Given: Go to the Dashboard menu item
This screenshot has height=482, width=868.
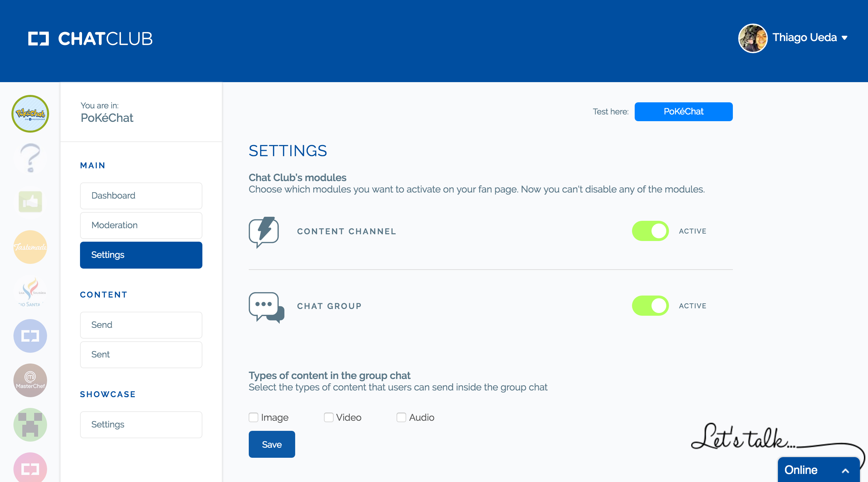Looking at the screenshot, I should (x=141, y=196).
